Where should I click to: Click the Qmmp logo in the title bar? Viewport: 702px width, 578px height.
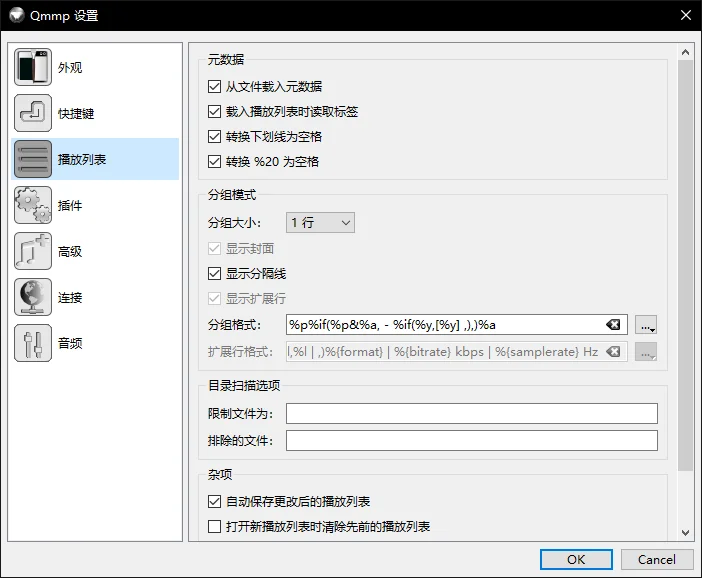pos(17,15)
